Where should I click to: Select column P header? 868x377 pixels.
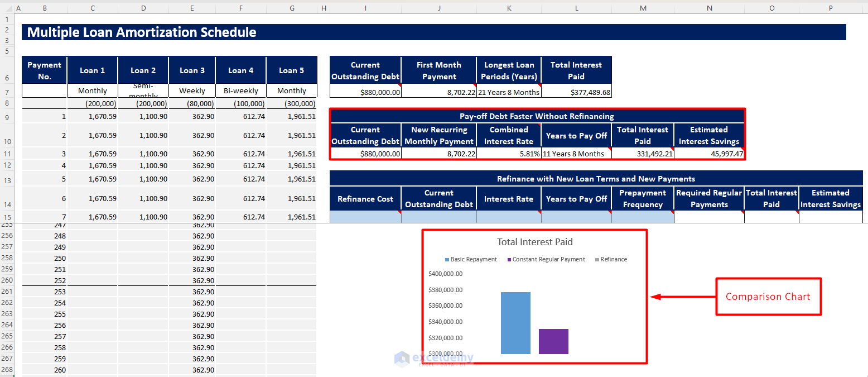pyautogui.click(x=831, y=8)
